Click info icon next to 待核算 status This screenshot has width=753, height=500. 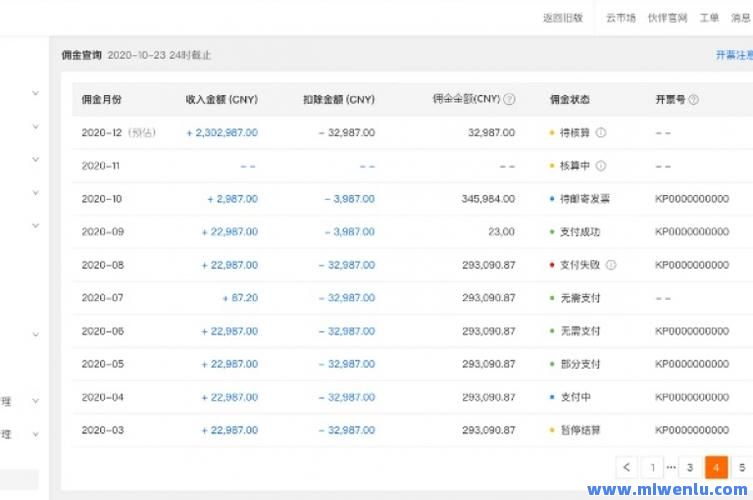pyautogui.click(x=601, y=133)
